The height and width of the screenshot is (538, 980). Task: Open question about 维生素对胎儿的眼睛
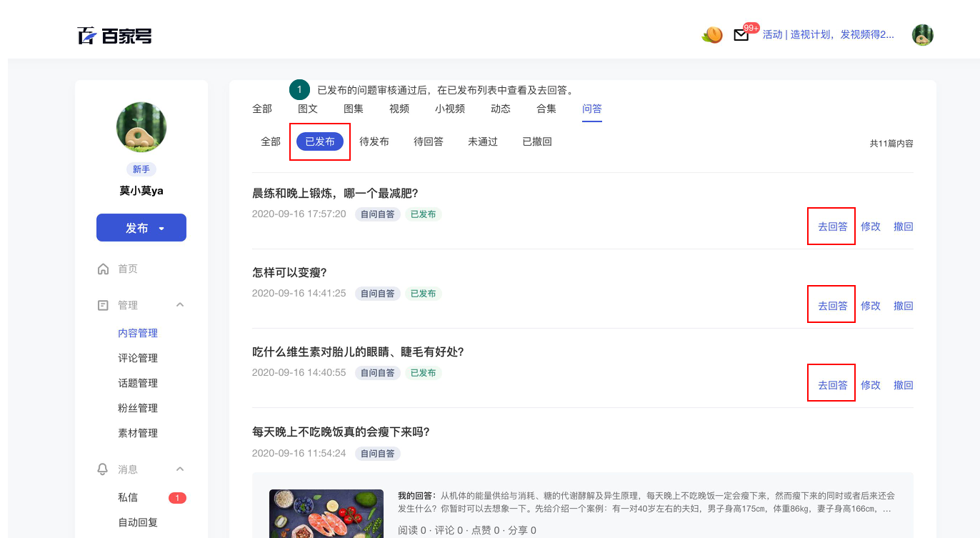[359, 352]
